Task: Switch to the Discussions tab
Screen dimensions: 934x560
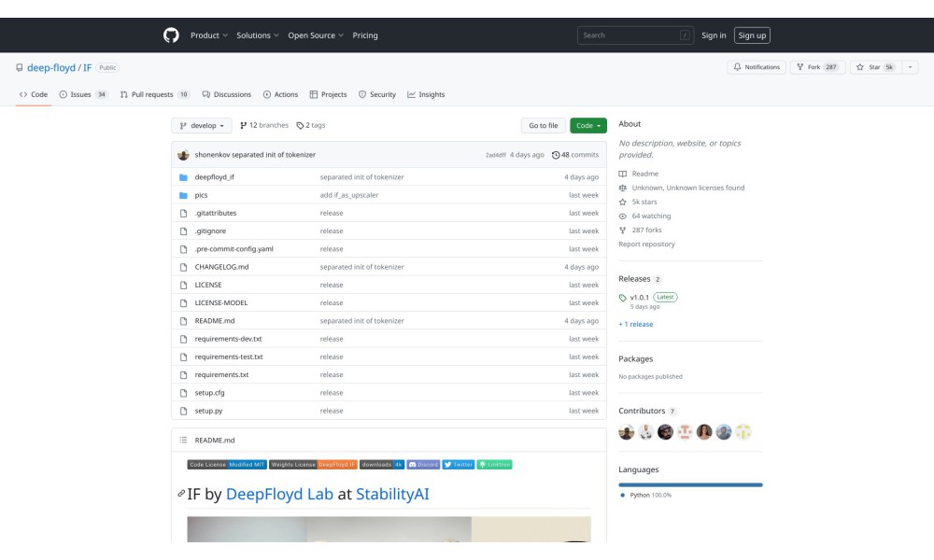Action: click(226, 94)
